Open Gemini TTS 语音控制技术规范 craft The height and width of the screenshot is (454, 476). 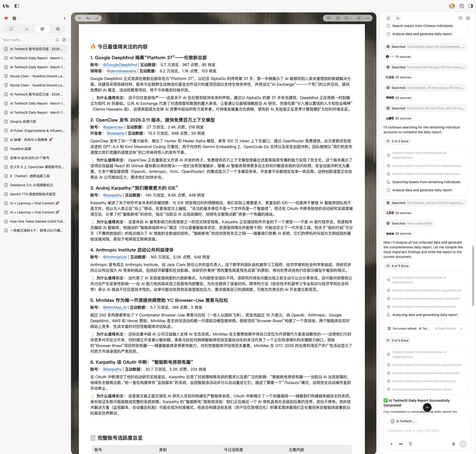[x=35, y=194]
